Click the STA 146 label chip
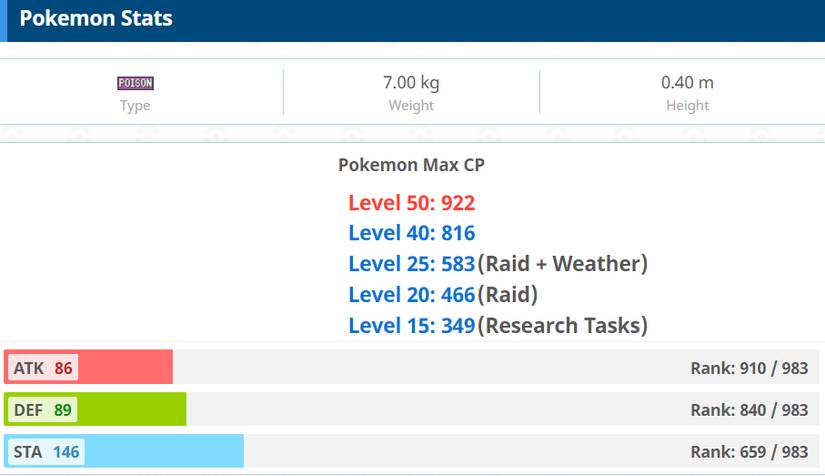This screenshot has width=825, height=476. click(x=46, y=452)
